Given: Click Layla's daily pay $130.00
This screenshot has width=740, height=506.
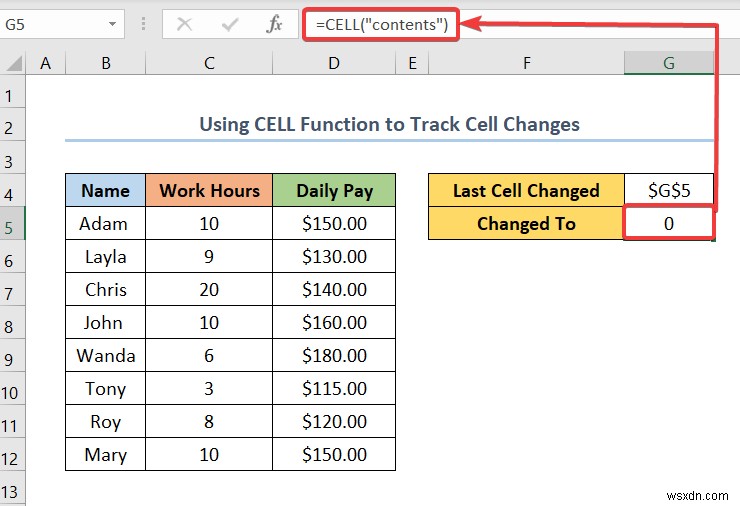Looking at the screenshot, I should (x=334, y=256).
